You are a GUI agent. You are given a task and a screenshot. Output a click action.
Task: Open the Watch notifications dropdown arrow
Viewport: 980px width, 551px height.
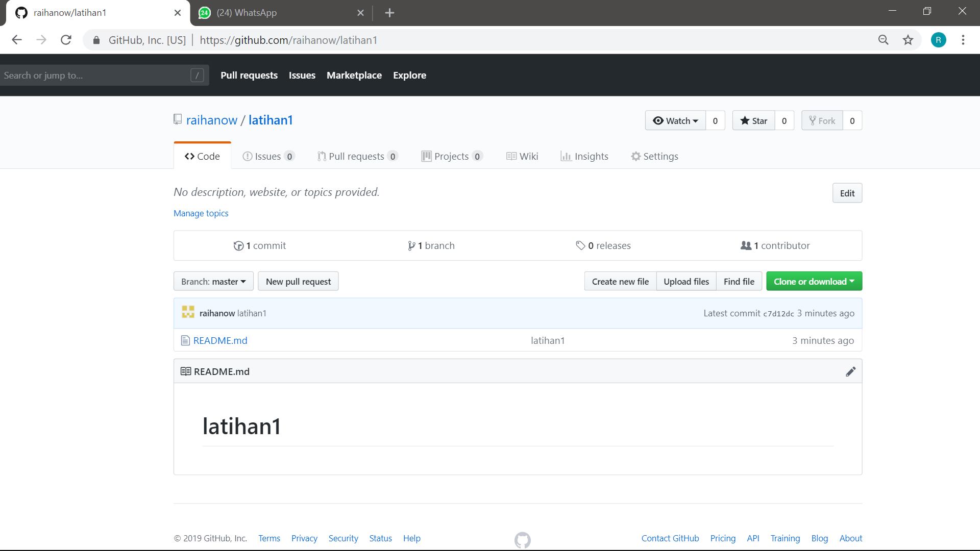tap(695, 121)
